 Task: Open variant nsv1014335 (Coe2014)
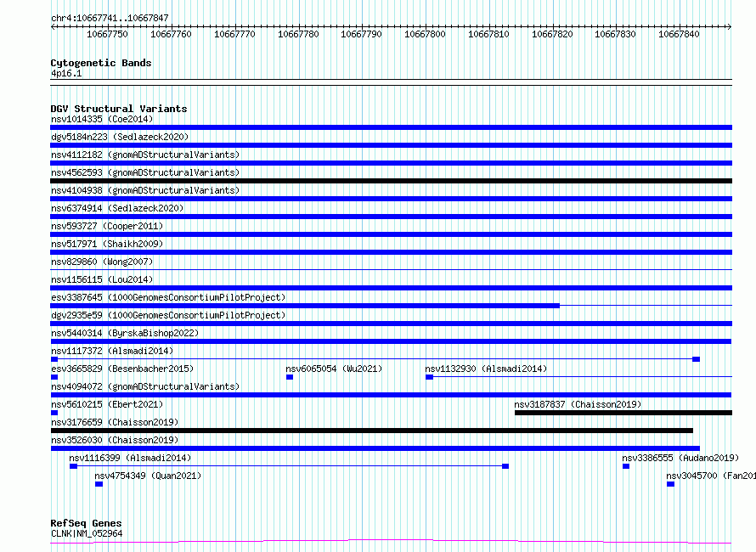point(102,119)
